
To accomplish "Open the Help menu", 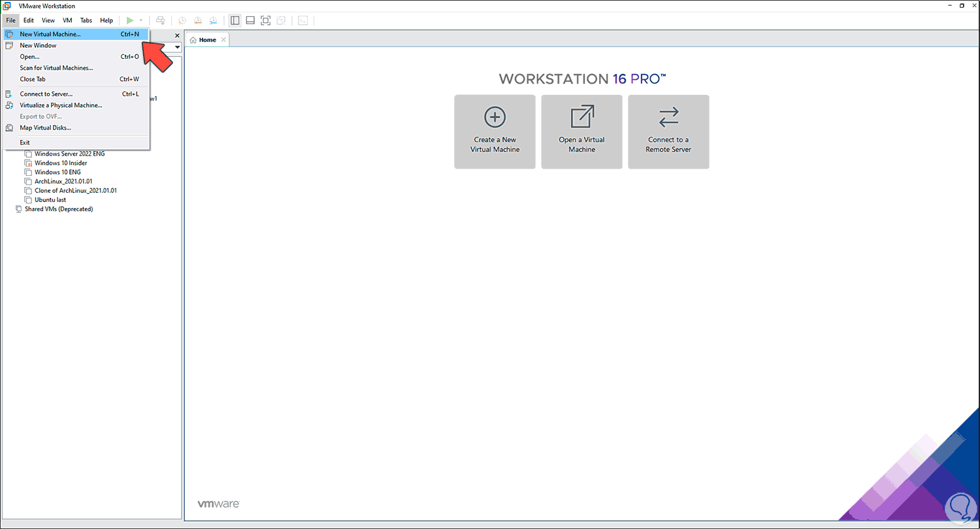I will point(106,20).
